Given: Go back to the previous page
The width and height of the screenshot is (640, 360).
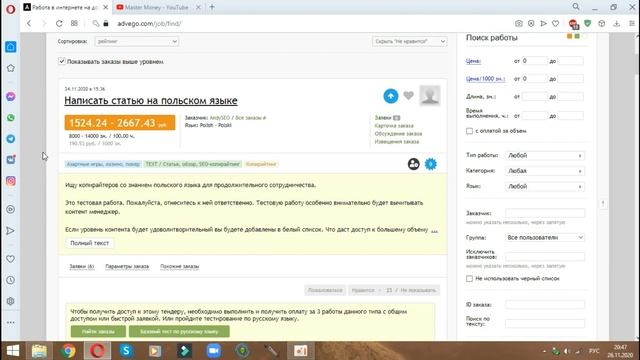Looking at the screenshot, I should point(29,23).
